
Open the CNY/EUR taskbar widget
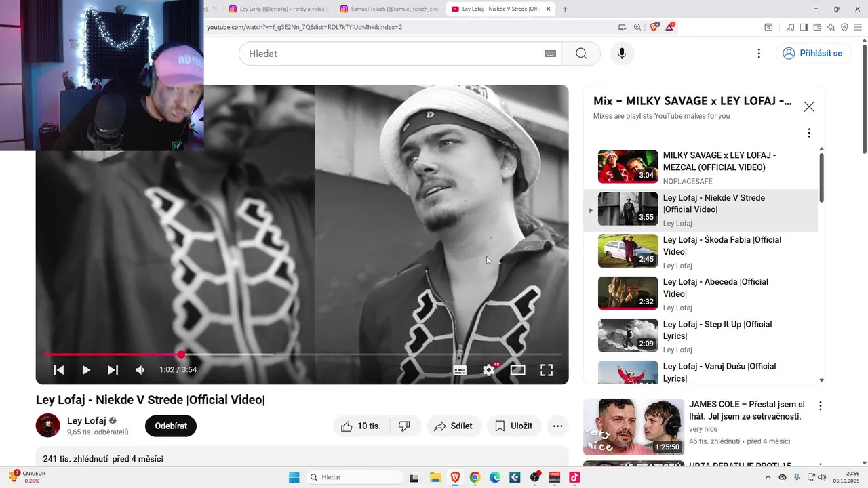pyautogui.click(x=27, y=477)
